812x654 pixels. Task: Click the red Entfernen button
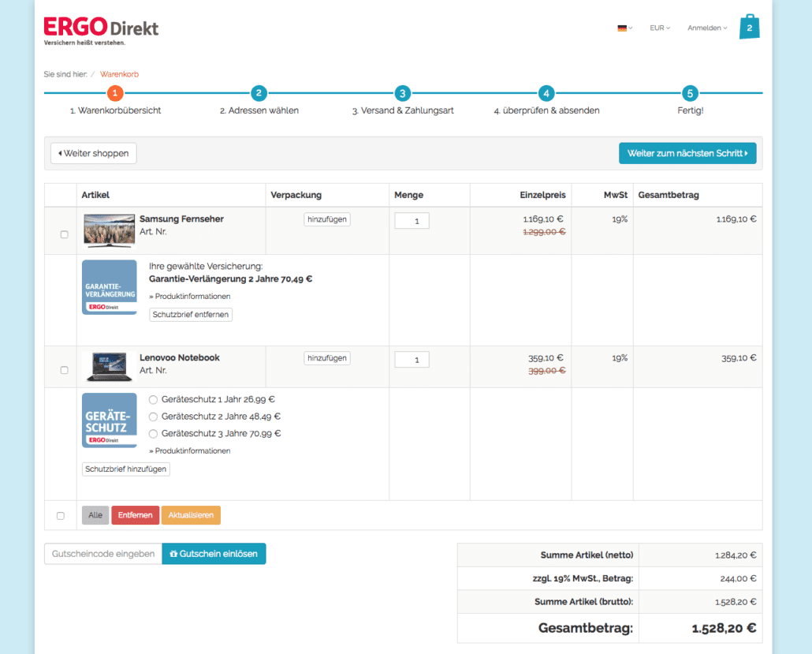[x=135, y=515]
